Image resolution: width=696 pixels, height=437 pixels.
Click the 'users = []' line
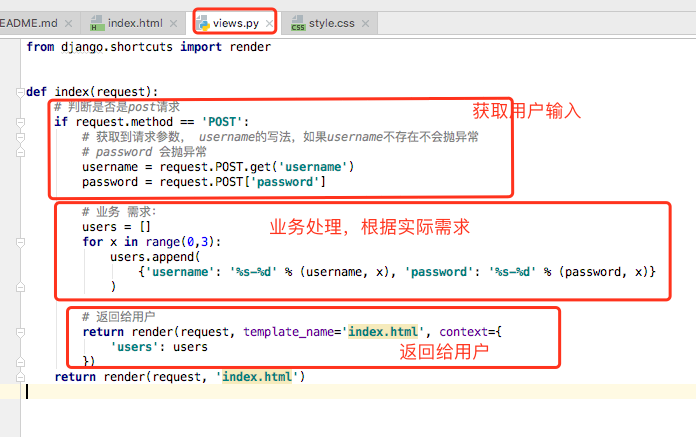pos(116,227)
